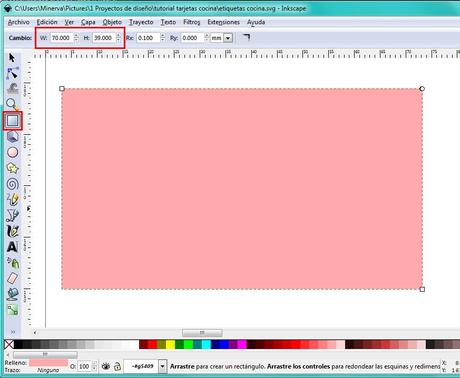Image resolution: width=460 pixels, height=378 pixels.
Task: Click the no-color X swatch
Action: [9, 344]
